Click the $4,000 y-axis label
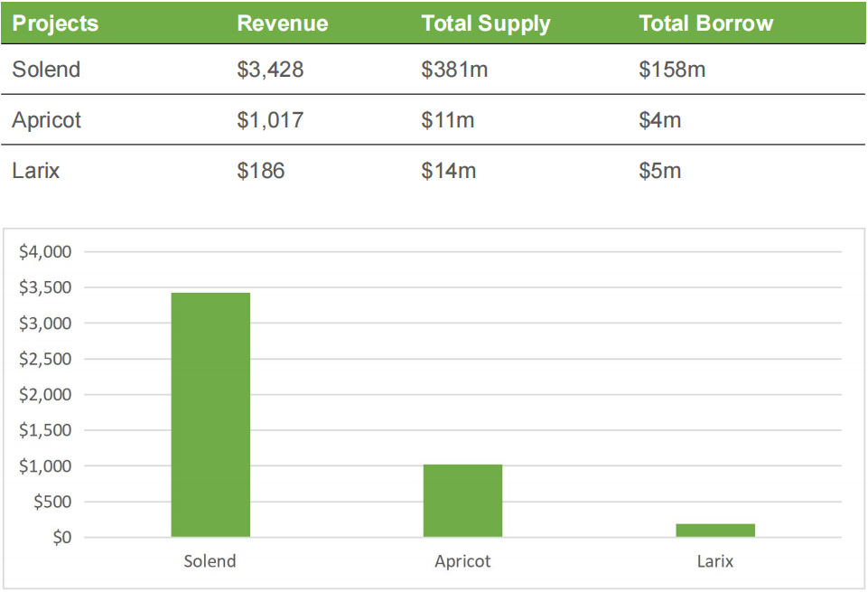Image resolution: width=868 pixels, height=592 pixels. [x=45, y=252]
